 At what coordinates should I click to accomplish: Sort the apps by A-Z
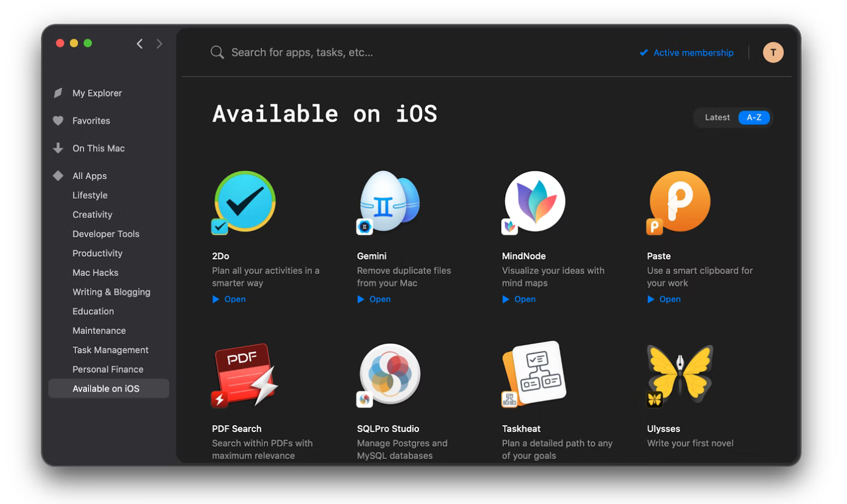753,117
